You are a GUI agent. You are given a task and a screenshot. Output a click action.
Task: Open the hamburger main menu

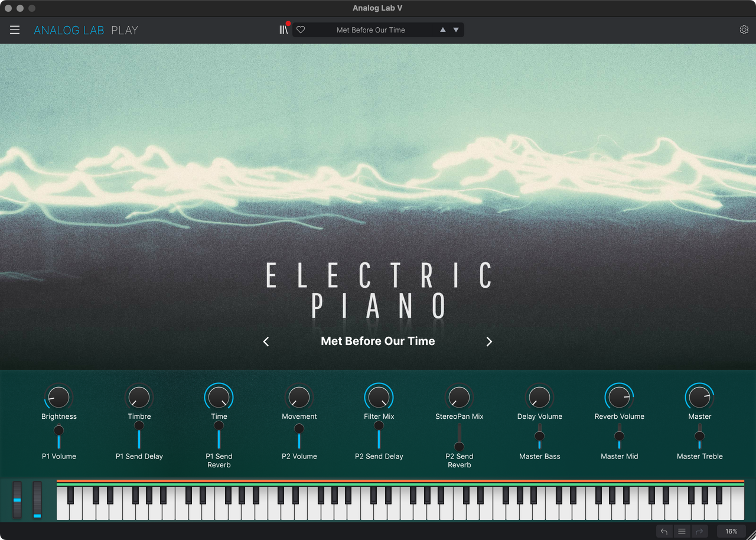tap(15, 30)
